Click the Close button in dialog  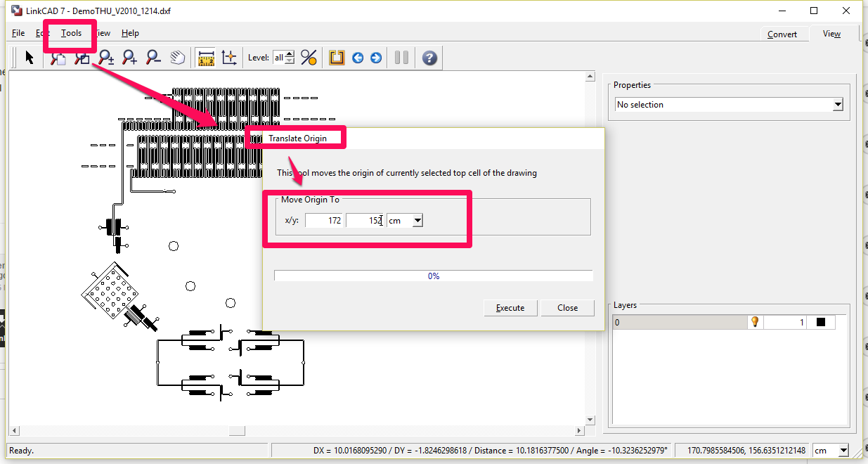[567, 308]
